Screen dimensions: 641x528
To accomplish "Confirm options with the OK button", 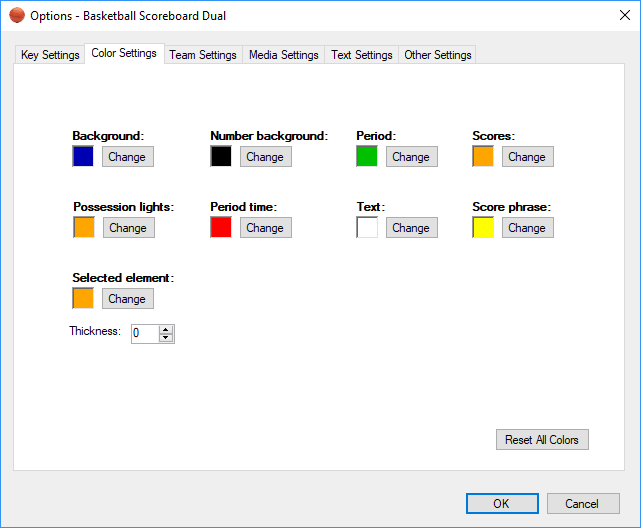I will coord(502,504).
